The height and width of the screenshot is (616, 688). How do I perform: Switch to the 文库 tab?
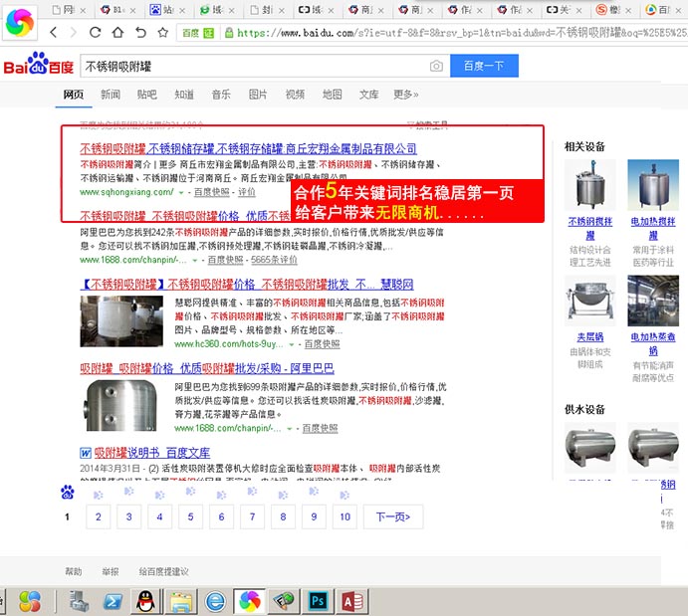369,95
